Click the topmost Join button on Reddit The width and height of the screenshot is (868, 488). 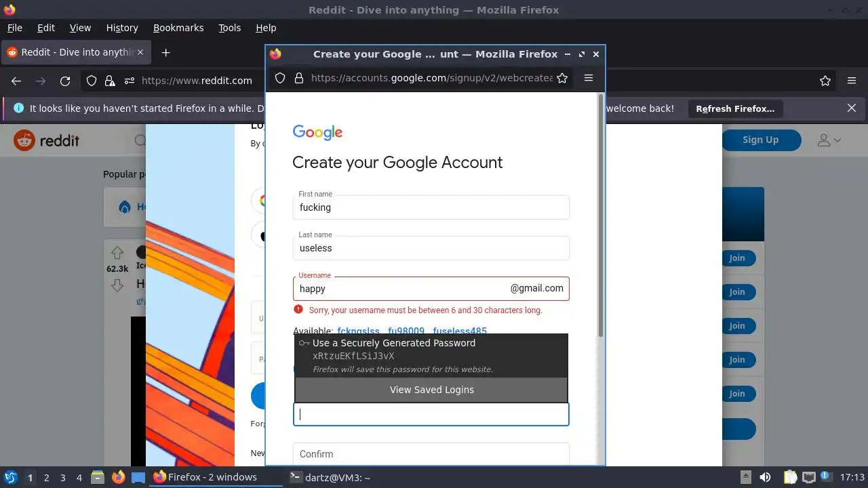point(737,258)
